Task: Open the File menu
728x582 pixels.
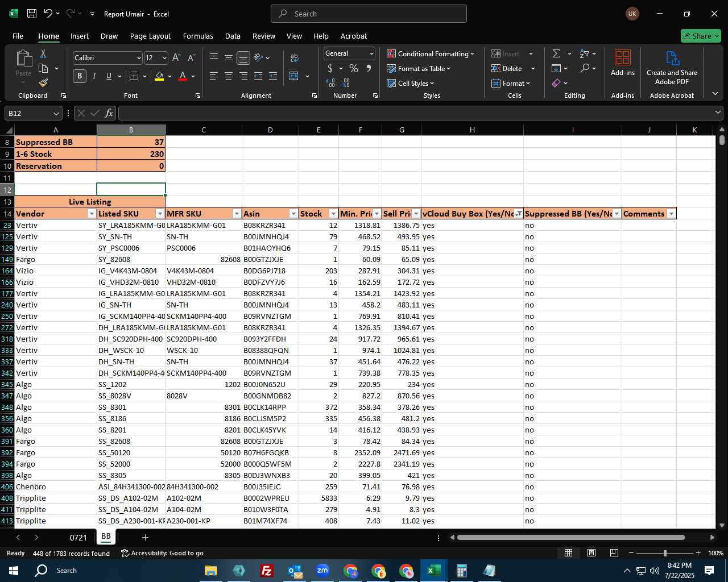Action: click(18, 36)
